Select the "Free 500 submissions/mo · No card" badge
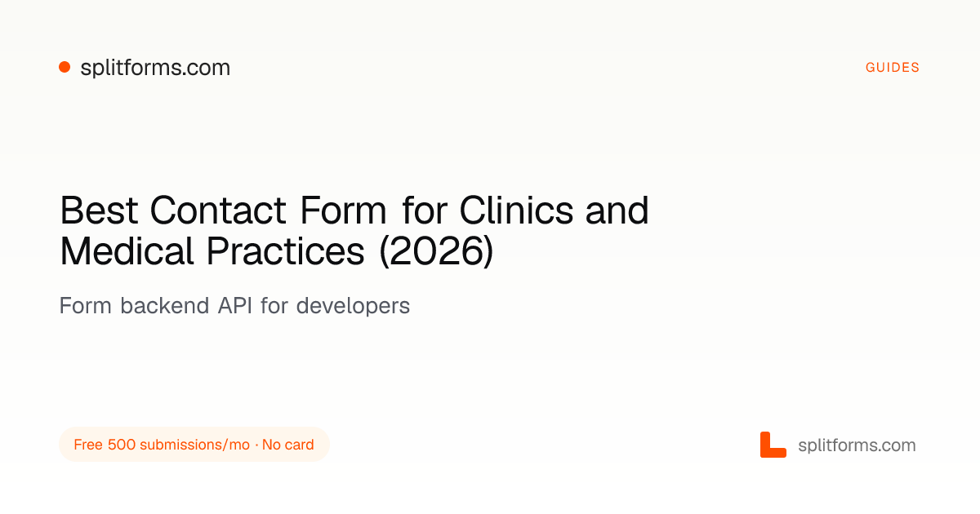Image resolution: width=980 pixels, height=514 pixels. (194, 445)
